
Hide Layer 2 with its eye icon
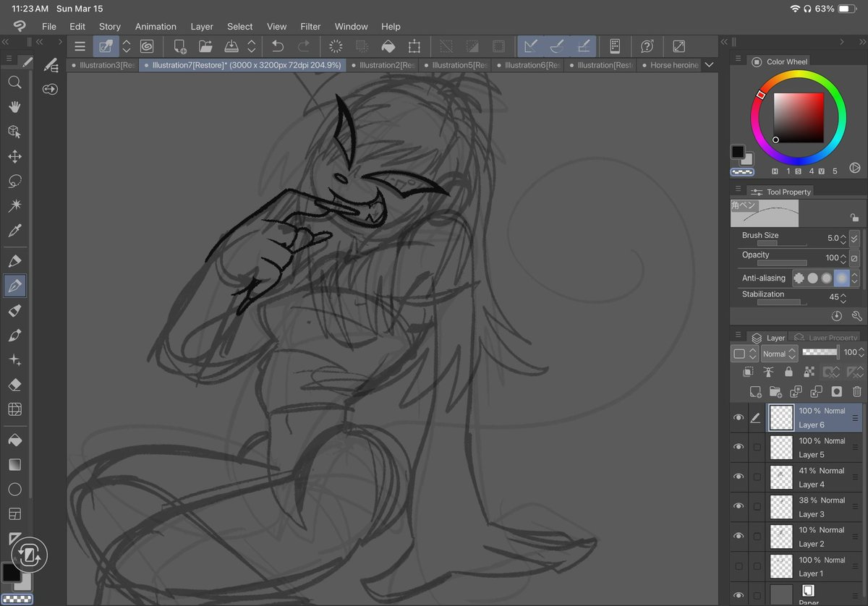pyautogui.click(x=739, y=536)
